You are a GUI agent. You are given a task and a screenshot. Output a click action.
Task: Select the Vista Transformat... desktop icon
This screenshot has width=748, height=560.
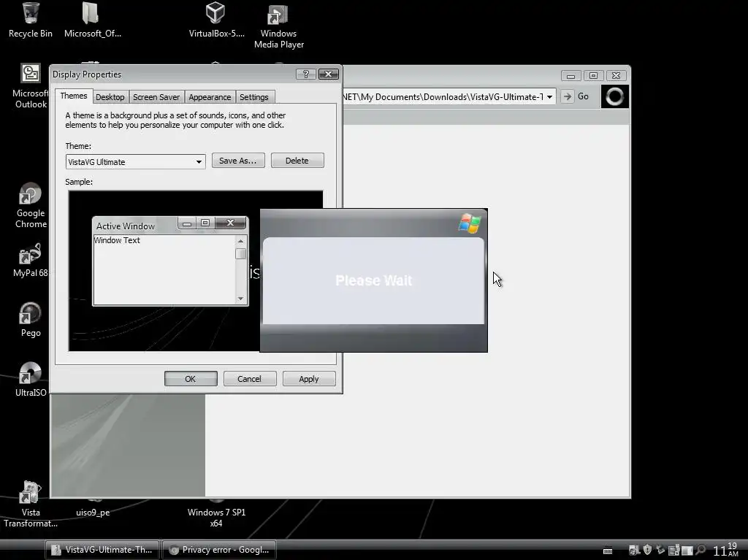click(31, 493)
